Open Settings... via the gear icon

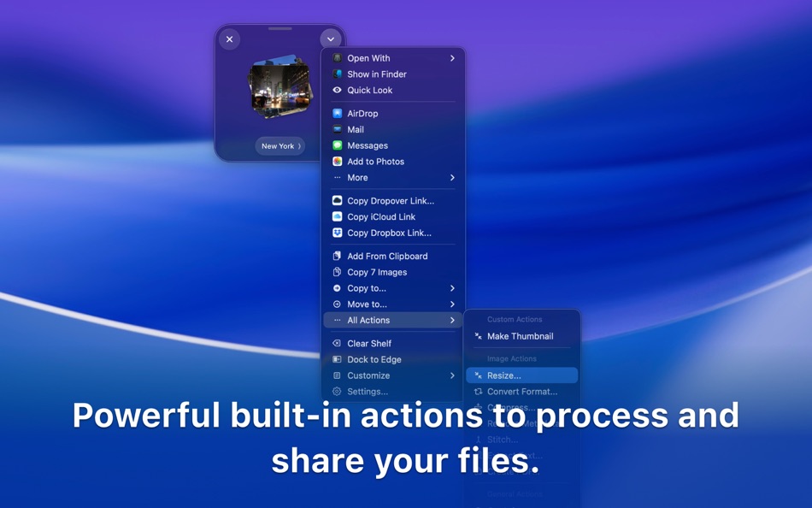[x=337, y=392]
